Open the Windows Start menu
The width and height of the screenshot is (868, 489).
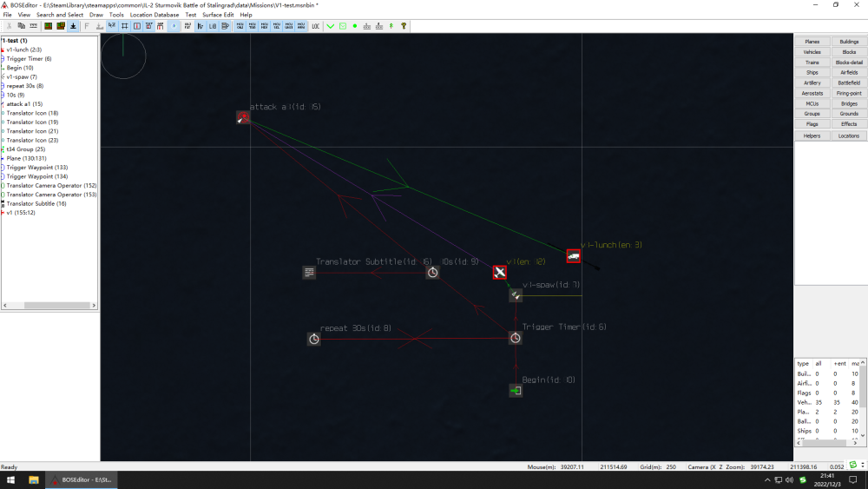click(x=10, y=479)
